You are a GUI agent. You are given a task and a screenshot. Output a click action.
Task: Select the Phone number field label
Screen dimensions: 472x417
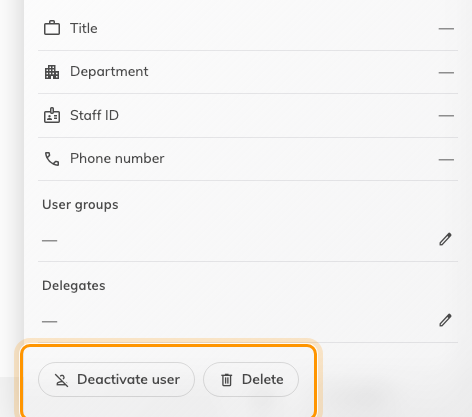[x=117, y=158]
